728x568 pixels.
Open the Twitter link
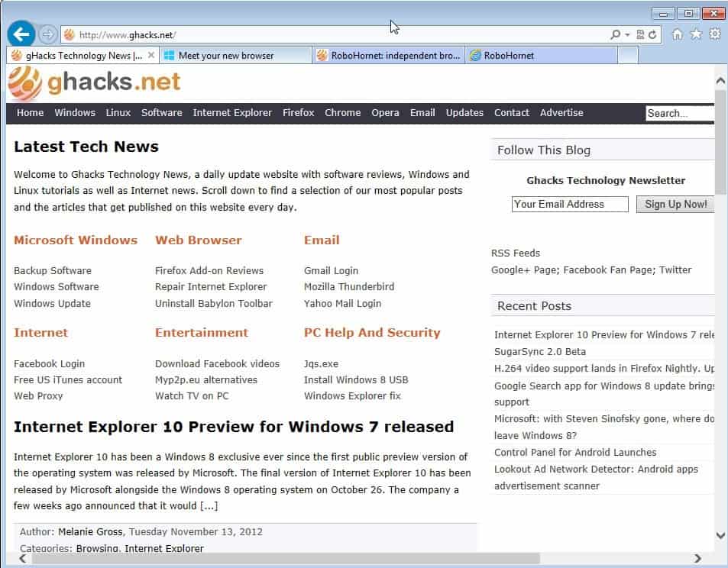675,270
